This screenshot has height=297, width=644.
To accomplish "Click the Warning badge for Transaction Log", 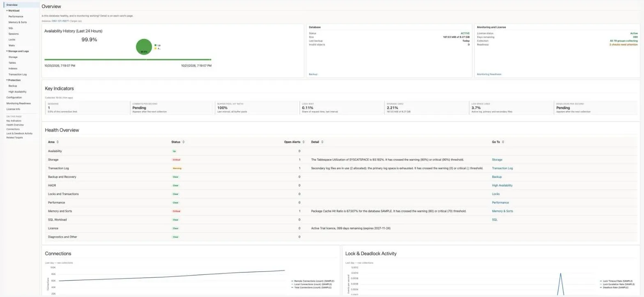I will coord(177,168).
